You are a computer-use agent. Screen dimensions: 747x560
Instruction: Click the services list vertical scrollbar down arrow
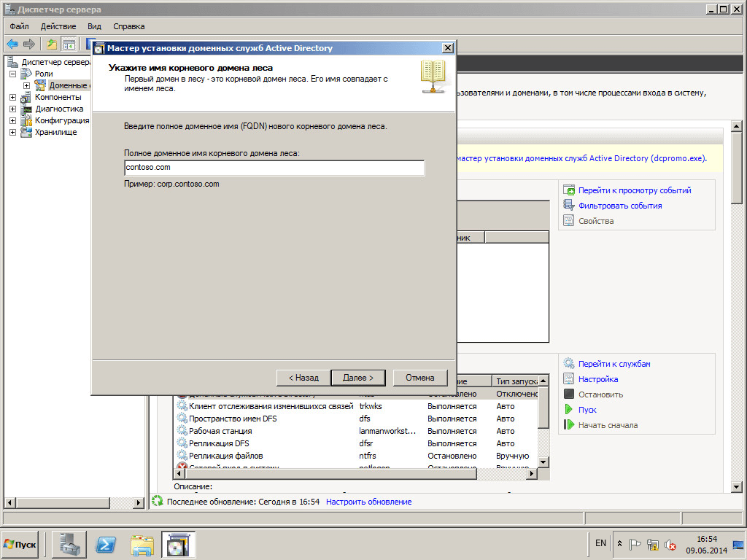[x=543, y=462]
